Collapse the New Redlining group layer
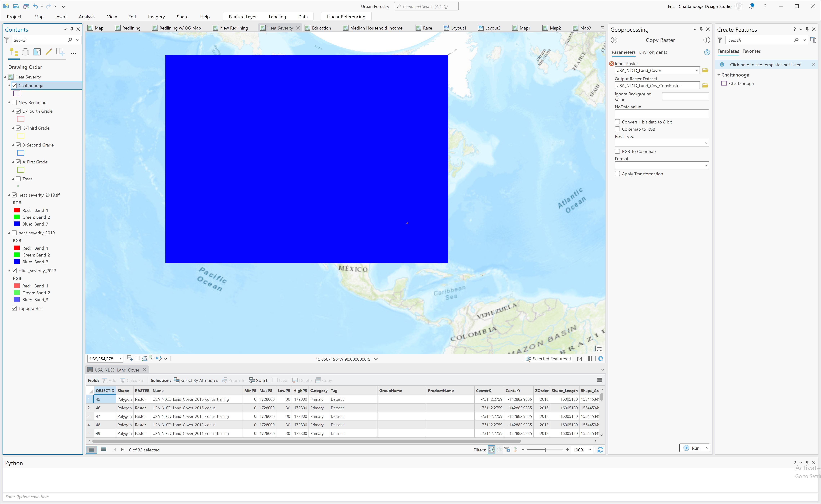821x504 pixels. (x=9, y=102)
